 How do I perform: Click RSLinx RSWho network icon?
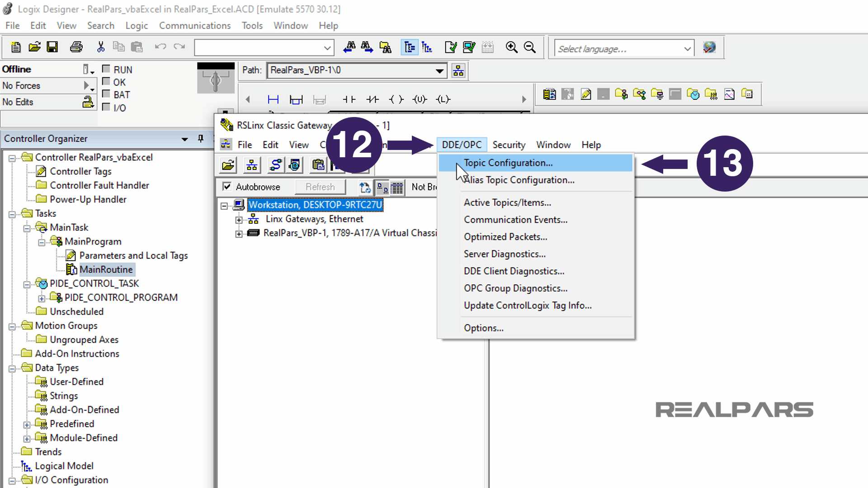click(x=252, y=165)
